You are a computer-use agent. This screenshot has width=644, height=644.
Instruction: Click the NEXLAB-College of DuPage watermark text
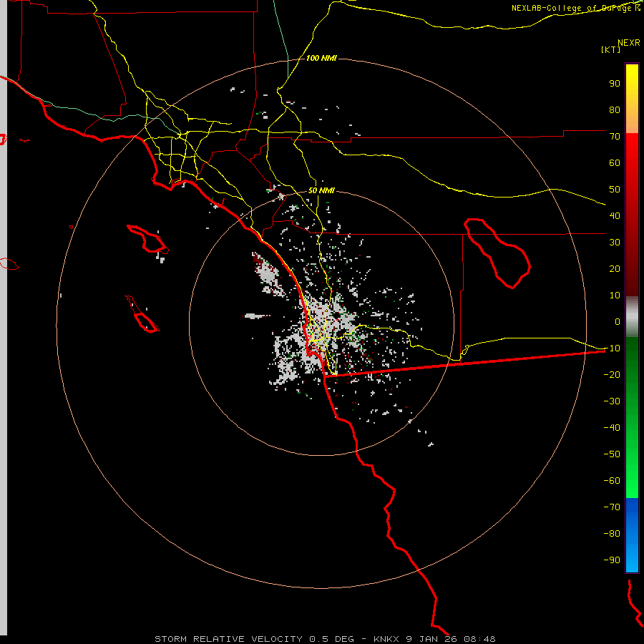click(x=575, y=8)
